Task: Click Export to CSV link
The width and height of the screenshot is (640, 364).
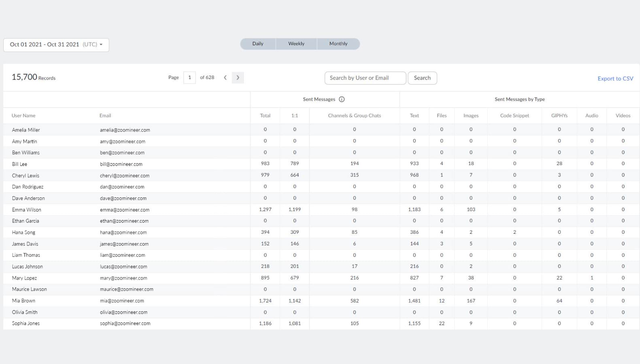Action: pyautogui.click(x=615, y=78)
